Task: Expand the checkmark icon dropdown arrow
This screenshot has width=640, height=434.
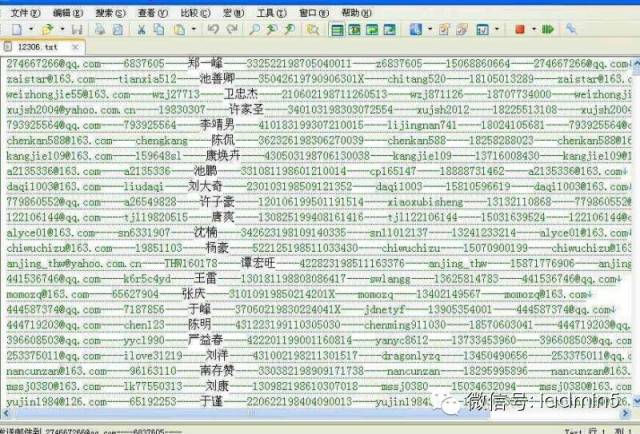Action: pyautogui.click(x=497, y=29)
